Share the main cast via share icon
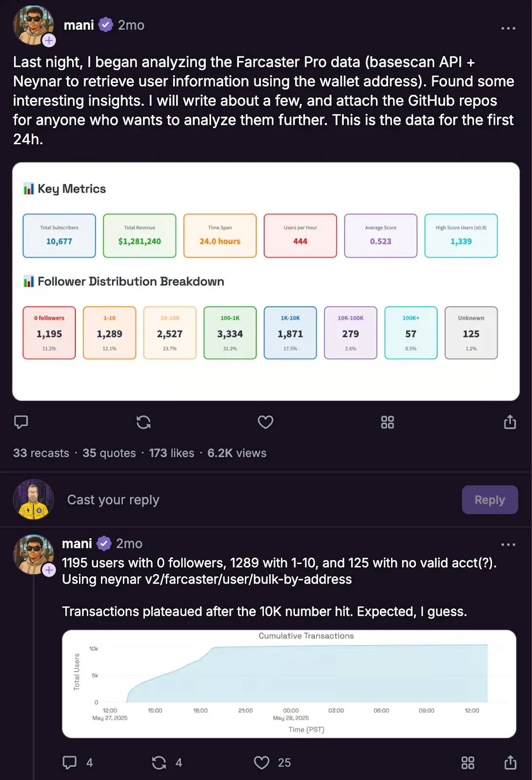The width and height of the screenshot is (532, 780). pyautogui.click(x=510, y=422)
